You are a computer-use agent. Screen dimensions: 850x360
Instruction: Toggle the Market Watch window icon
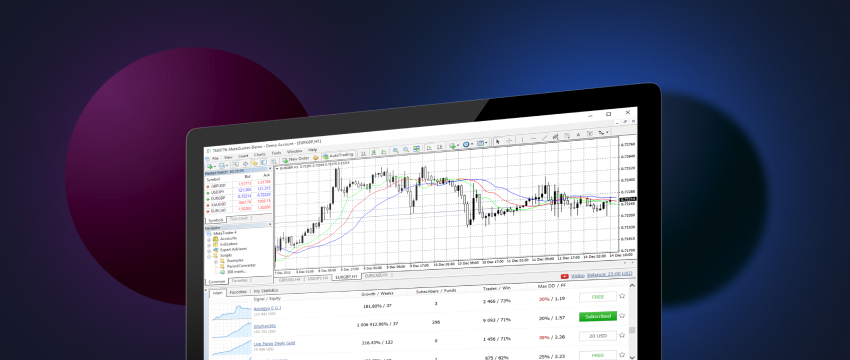(236, 164)
